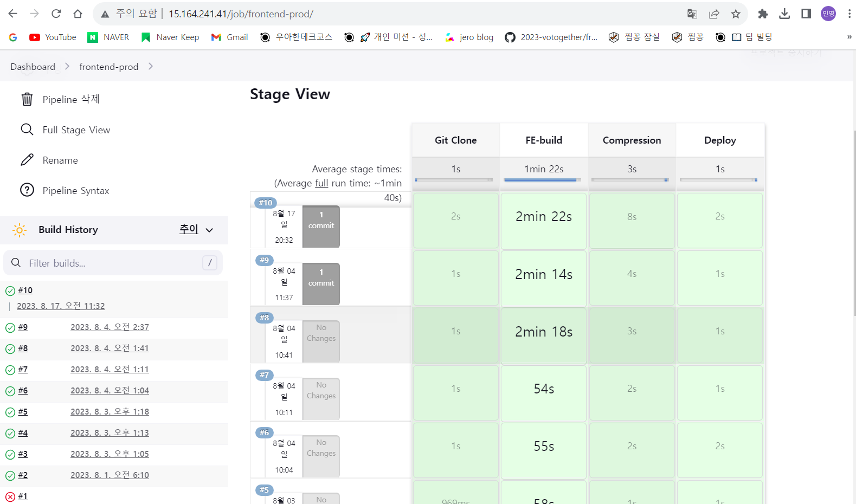Image resolution: width=856 pixels, height=504 pixels.
Task: Click the Build History sun weather icon
Action: tap(20, 230)
